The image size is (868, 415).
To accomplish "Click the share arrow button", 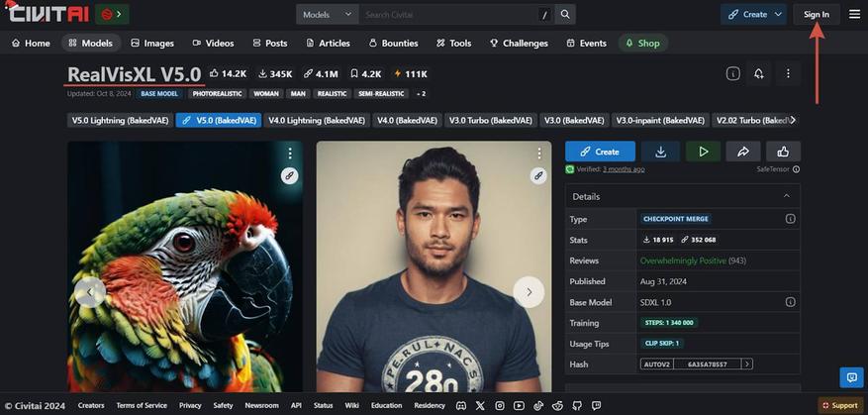I will 743,152.
